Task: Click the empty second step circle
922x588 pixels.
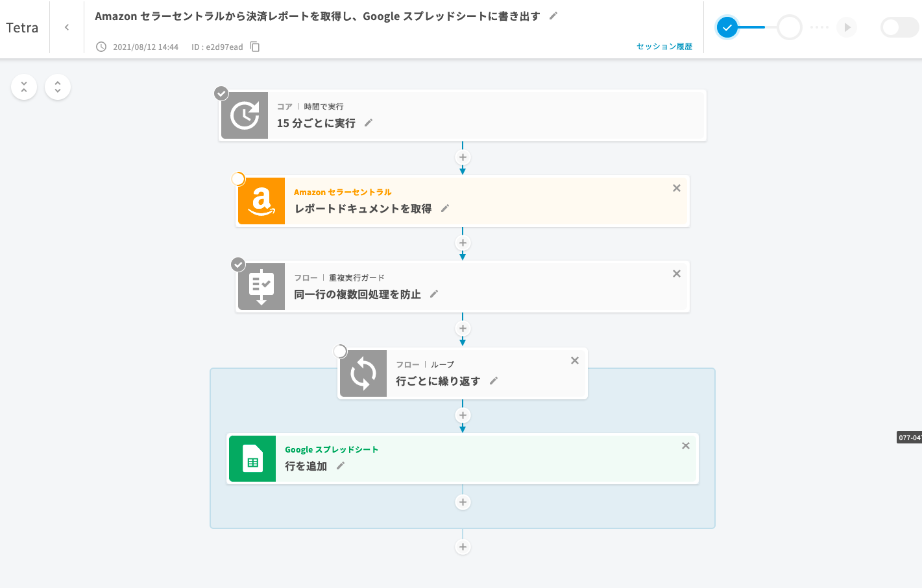Action: pyautogui.click(x=790, y=27)
